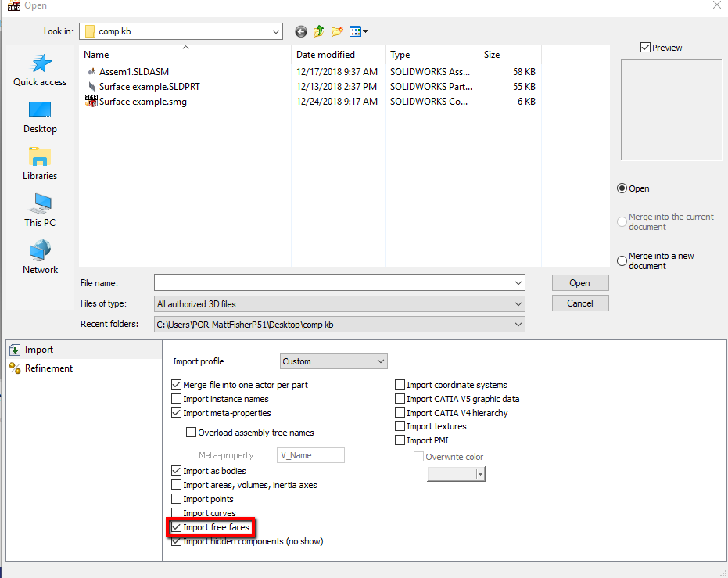Open This PC location
Screen dimensions: 728x578
(x=40, y=210)
